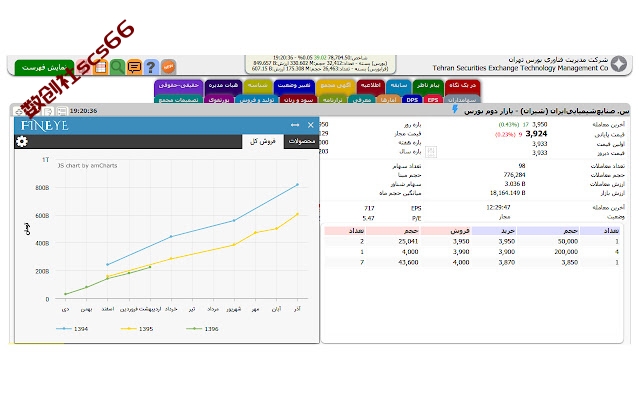The height and width of the screenshot is (400, 640).
Task: Click the list layout icon beside 19:20:36
Action: pyautogui.click(x=62, y=111)
